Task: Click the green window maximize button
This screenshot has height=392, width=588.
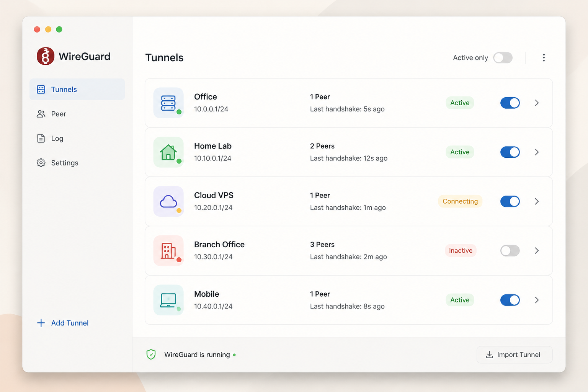Action: click(x=59, y=29)
